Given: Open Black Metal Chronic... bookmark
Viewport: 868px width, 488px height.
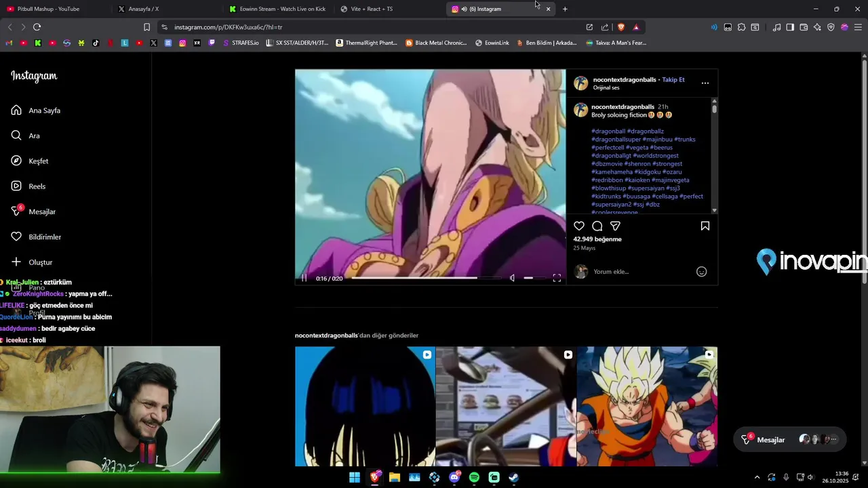Looking at the screenshot, I should tap(436, 43).
